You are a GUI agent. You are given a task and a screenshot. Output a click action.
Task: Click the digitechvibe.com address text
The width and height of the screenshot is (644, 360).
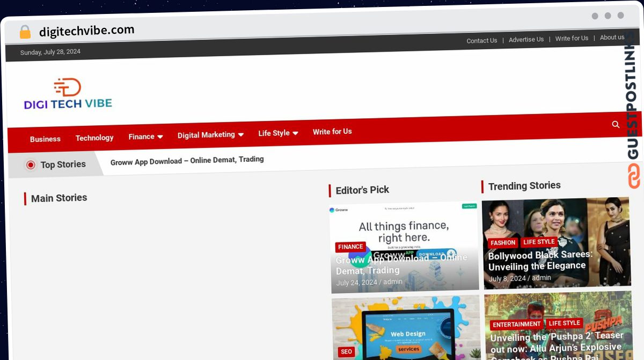click(x=87, y=31)
